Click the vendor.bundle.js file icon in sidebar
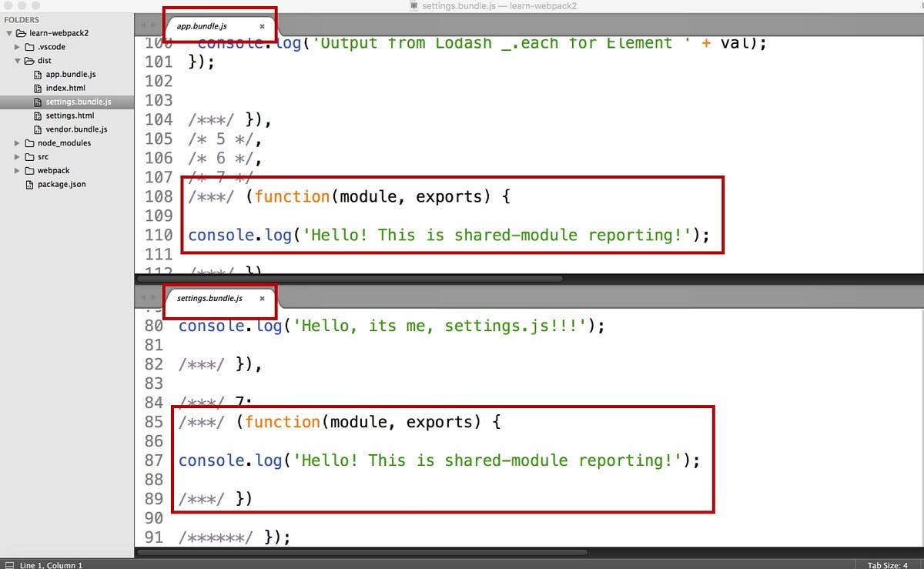Screen dimensions: 924x569 [x=36, y=129]
